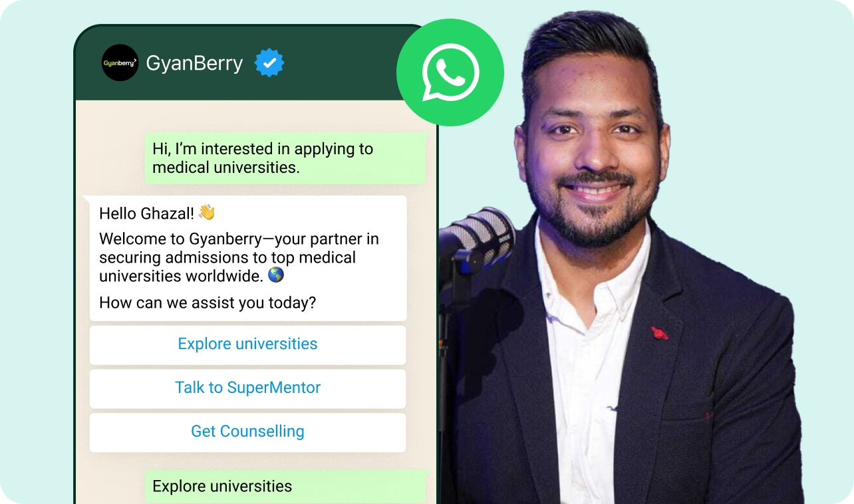
Task: Open the Gyanberry round profile picture
Action: click(x=120, y=63)
